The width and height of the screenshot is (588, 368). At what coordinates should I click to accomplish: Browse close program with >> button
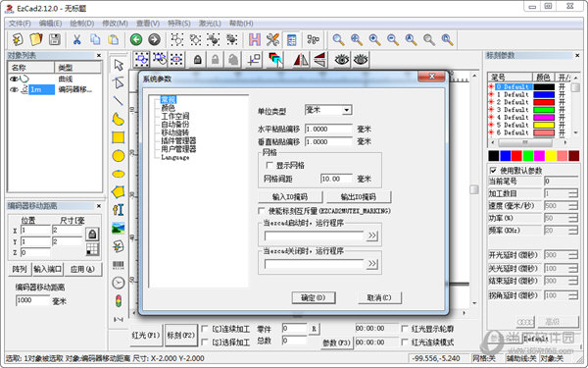pyautogui.click(x=372, y=264)
